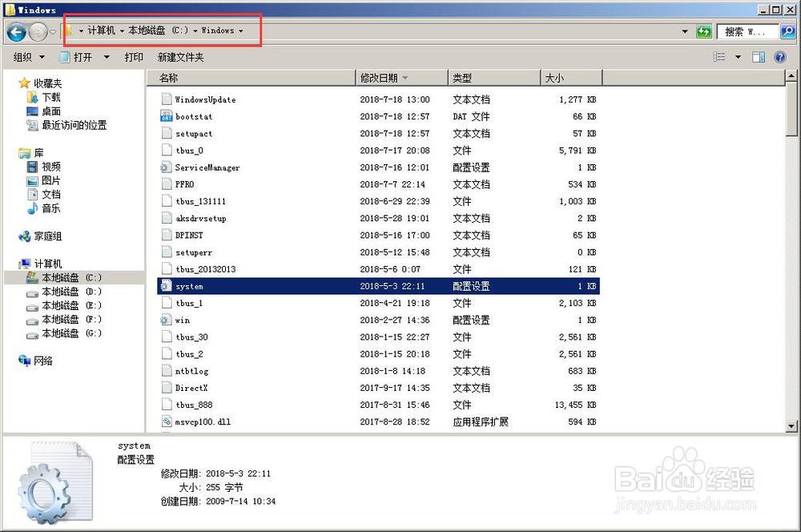Select the DPINST file
801x532 pixels.
378,235
